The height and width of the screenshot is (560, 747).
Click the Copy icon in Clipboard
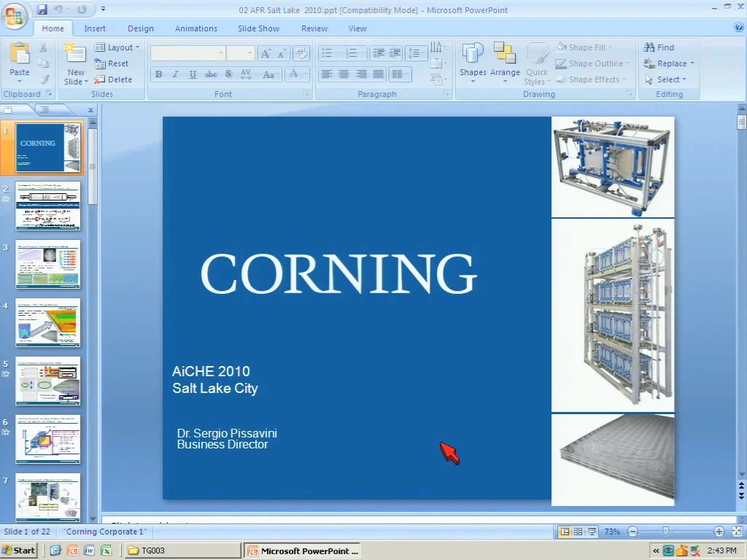point(43,63)
